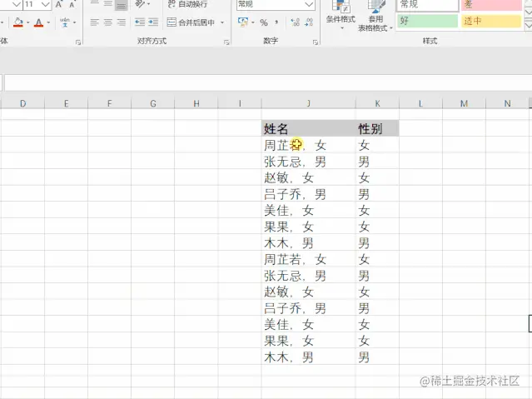Screen dimensions: 532x399
Task: Apply the 常规 cell style
Action: coord(427,5)
